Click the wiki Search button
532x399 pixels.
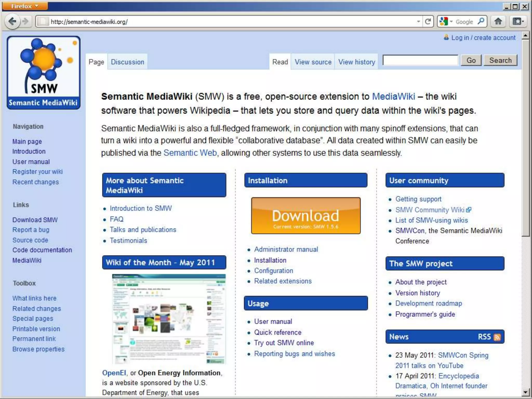point(500,60)
